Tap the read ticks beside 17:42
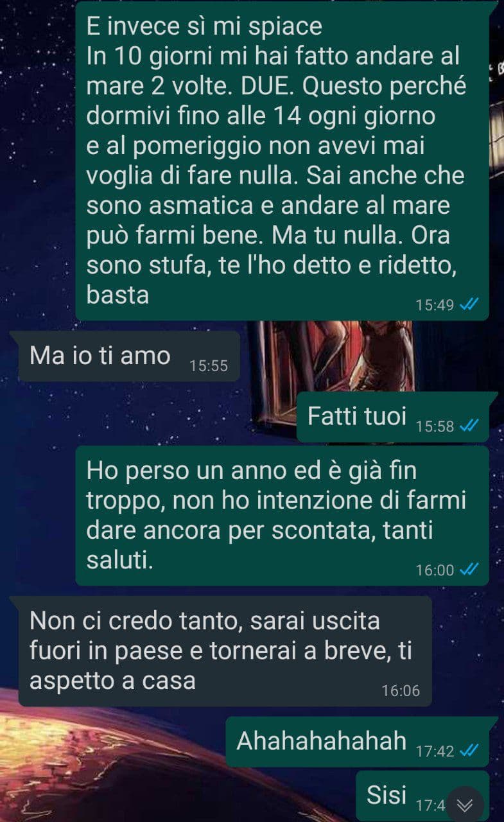 (469, 751)
